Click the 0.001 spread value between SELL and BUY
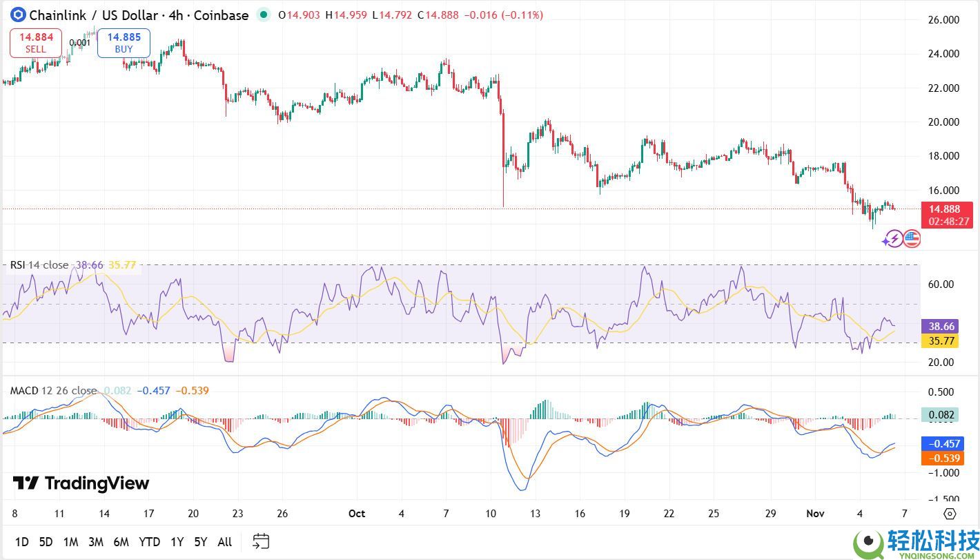The image size is (980, 560). (x=80, y=43)
